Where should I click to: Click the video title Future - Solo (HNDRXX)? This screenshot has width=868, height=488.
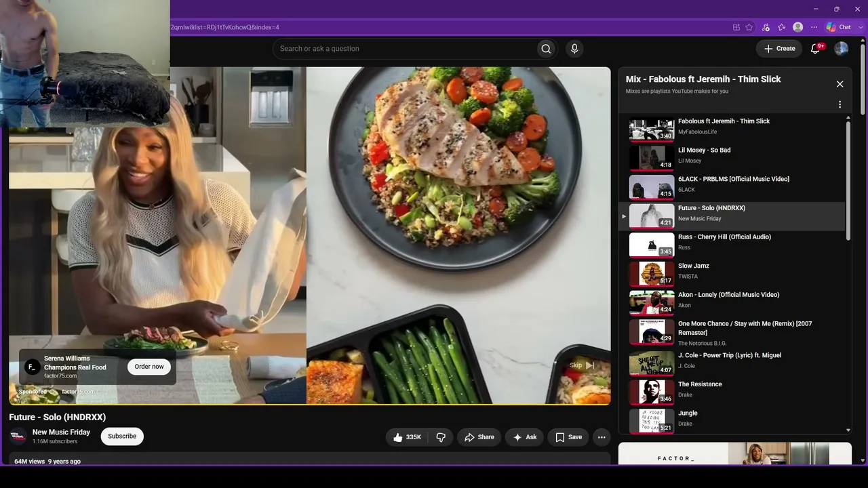(58, 417)
